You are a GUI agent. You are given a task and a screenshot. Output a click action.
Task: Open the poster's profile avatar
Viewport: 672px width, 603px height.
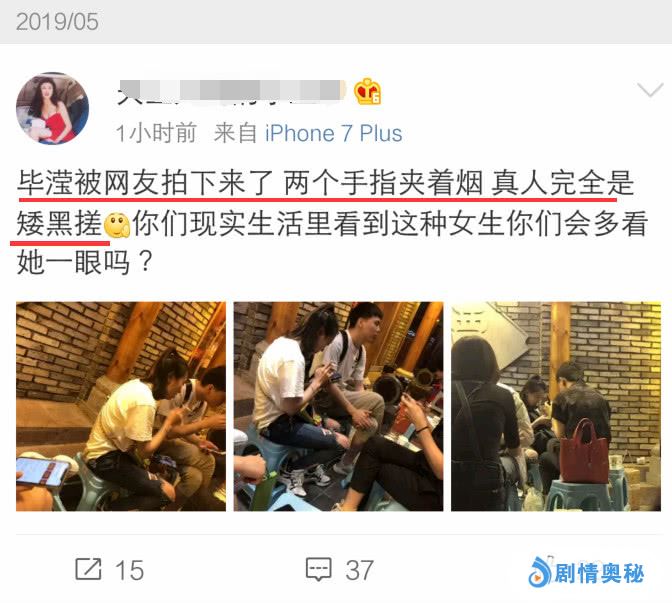pyautogui.click(x=52, y=108)
